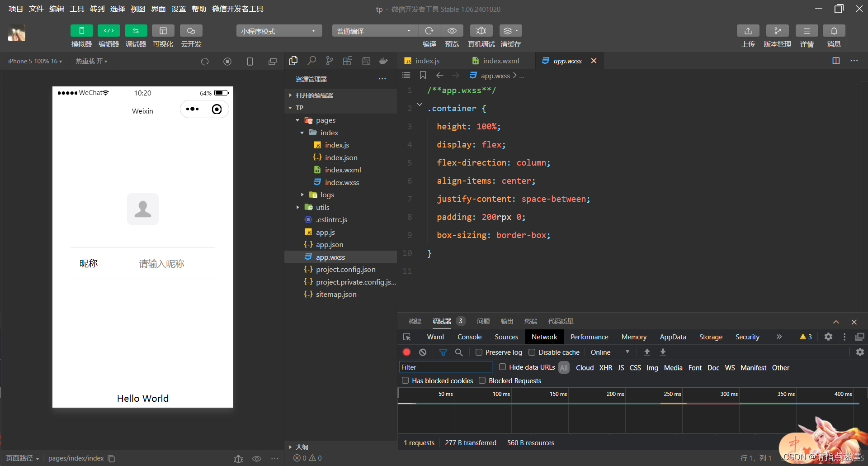Open the Online throttling dropdown
868x466 pixels.
[610, 352]
